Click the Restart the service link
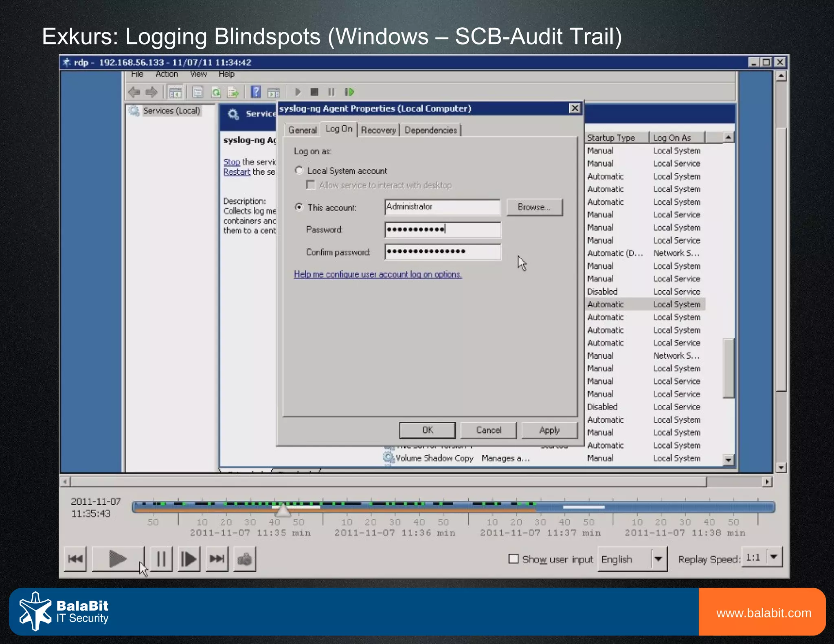Screen dimensions: 834x644 tap(237, 172)
